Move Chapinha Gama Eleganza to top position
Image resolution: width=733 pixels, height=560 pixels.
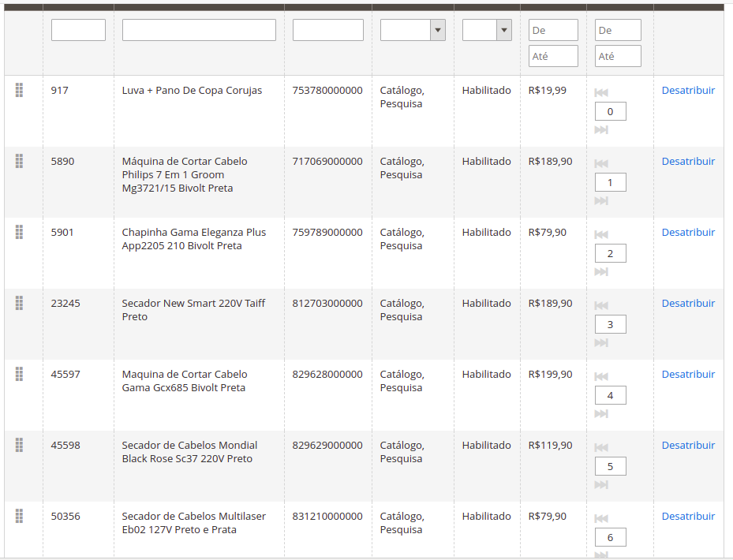click(601, 234)
